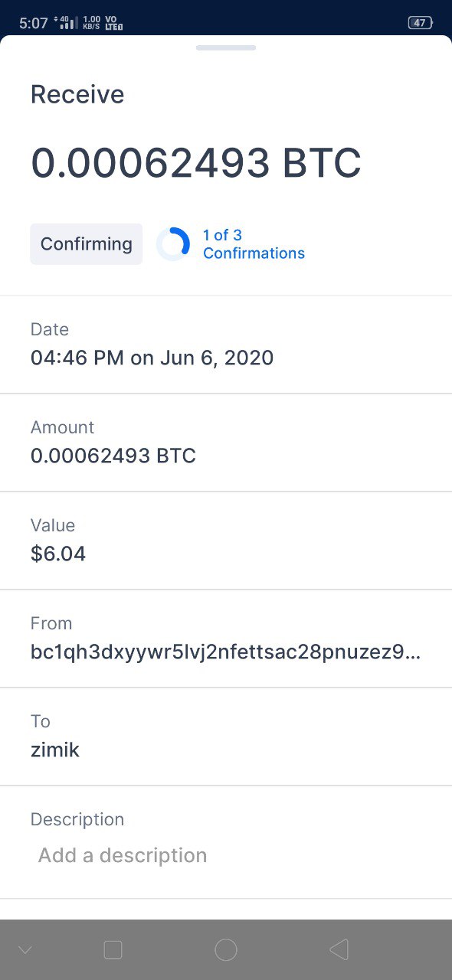The height and width of the screenshot is (980, 452).
Task: Tap the 4G signal strength icon
Action: click(x=67, y=23)
